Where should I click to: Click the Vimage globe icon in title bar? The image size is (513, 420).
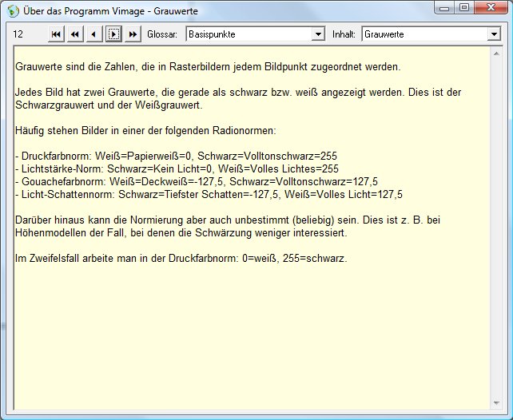click(x=13, y=10)
